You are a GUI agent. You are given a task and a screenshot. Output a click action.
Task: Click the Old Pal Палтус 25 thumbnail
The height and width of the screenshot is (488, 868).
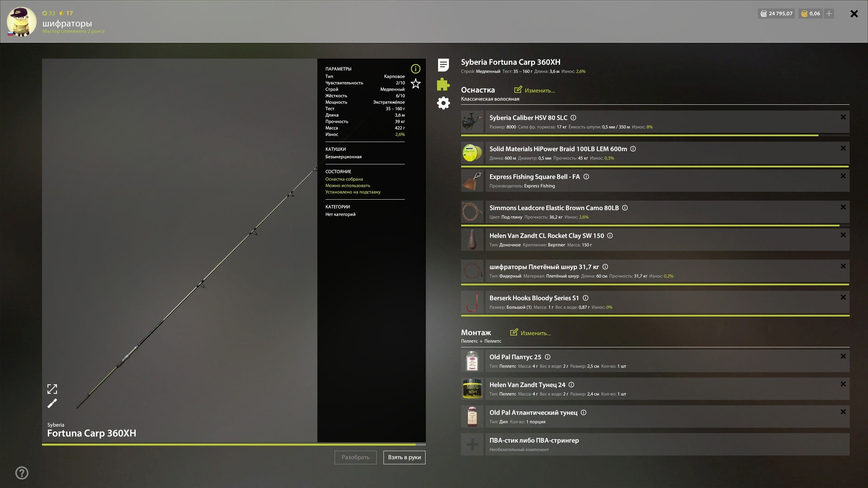(472, 361)
